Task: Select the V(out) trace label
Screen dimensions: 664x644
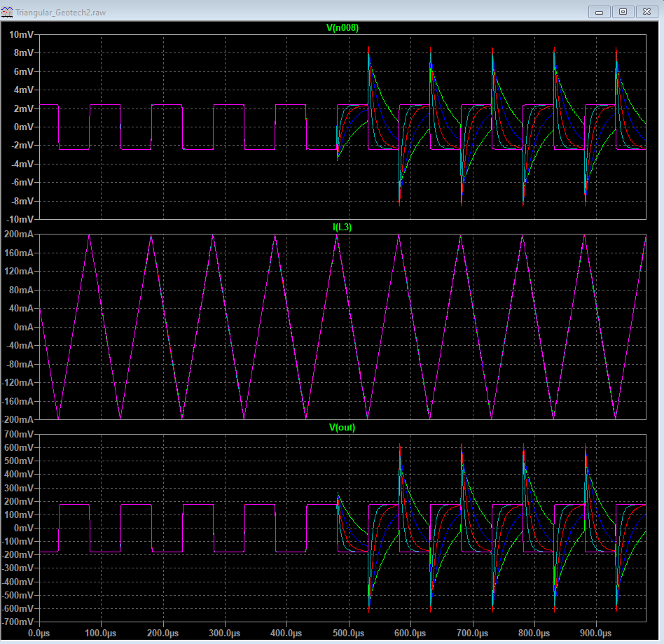Action: tap(342, 428)
